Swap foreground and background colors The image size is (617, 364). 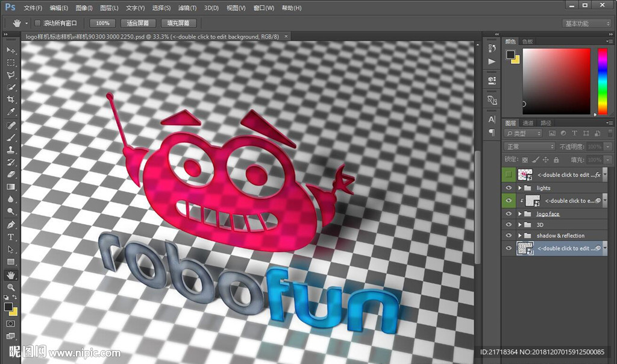pyautogui.click(x=14, y=297)
